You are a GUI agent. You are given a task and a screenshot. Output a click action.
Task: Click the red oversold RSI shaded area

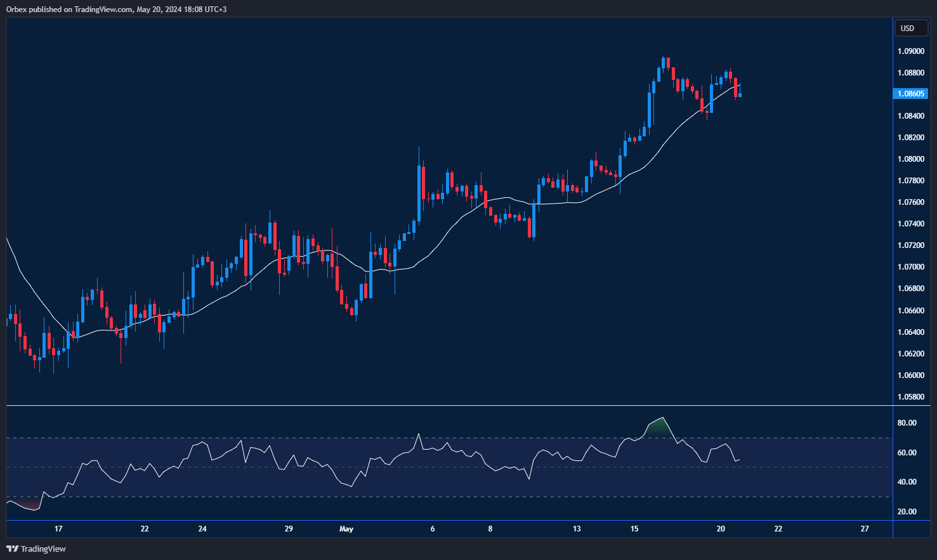(27, 505)
